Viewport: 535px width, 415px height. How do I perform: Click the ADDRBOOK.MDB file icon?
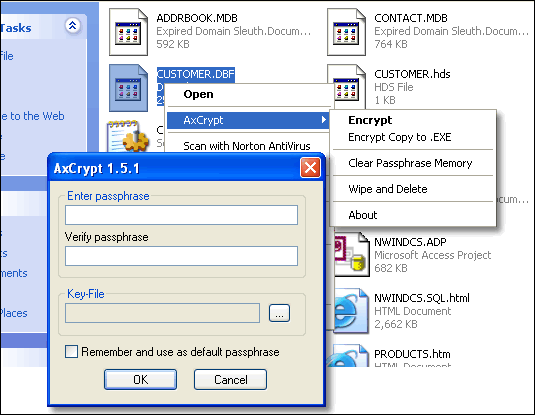point(128,32)
